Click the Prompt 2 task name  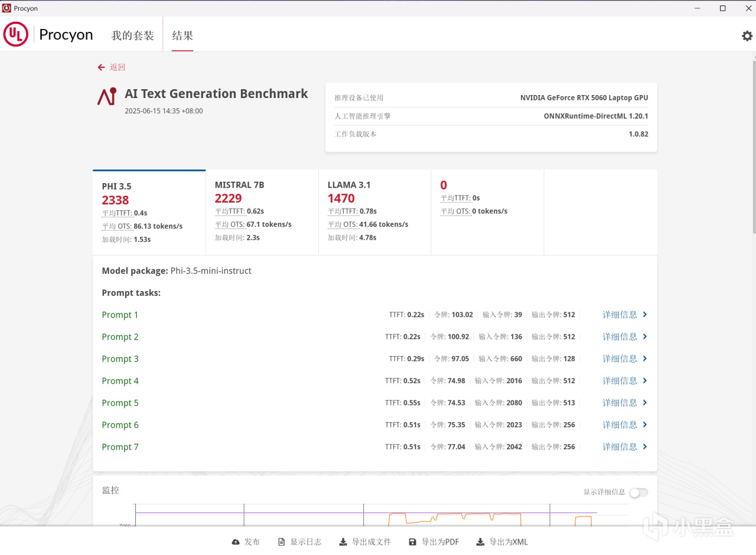(120, 337)
